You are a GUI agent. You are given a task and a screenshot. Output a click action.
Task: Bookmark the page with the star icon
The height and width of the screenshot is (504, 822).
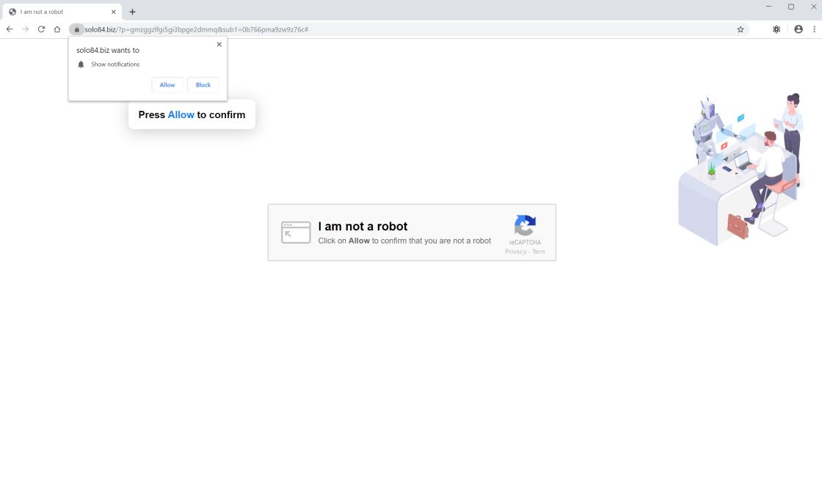[740, 29]
